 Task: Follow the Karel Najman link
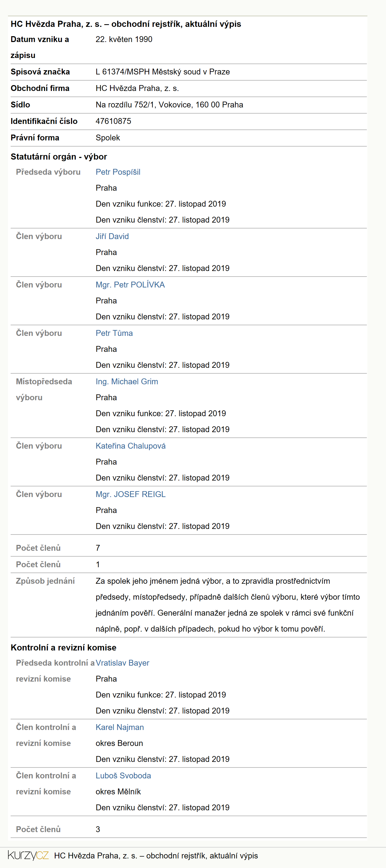pos(120,727)
